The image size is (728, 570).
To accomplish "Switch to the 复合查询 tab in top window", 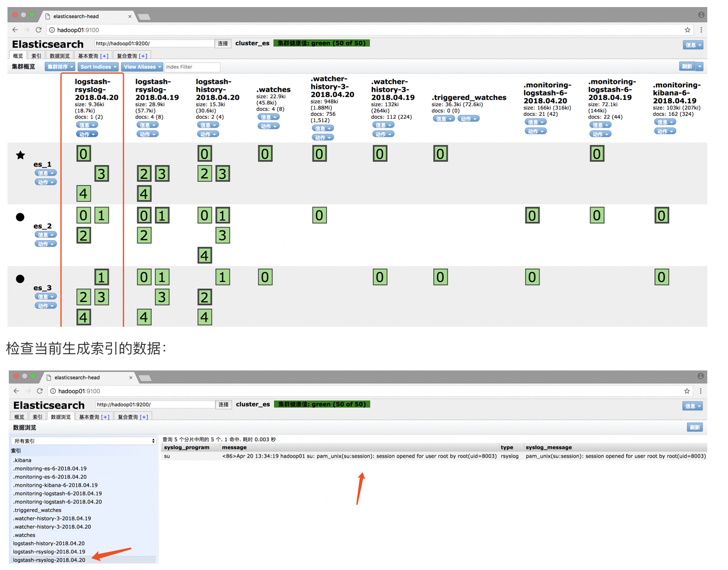I will pyautogui.click(x=132, y=56).
